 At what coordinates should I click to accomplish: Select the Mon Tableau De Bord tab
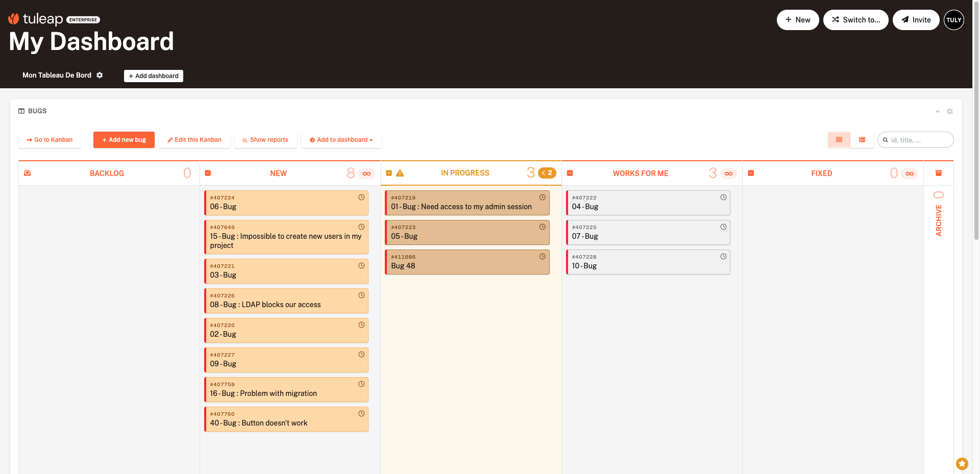[x=57, y=75]
